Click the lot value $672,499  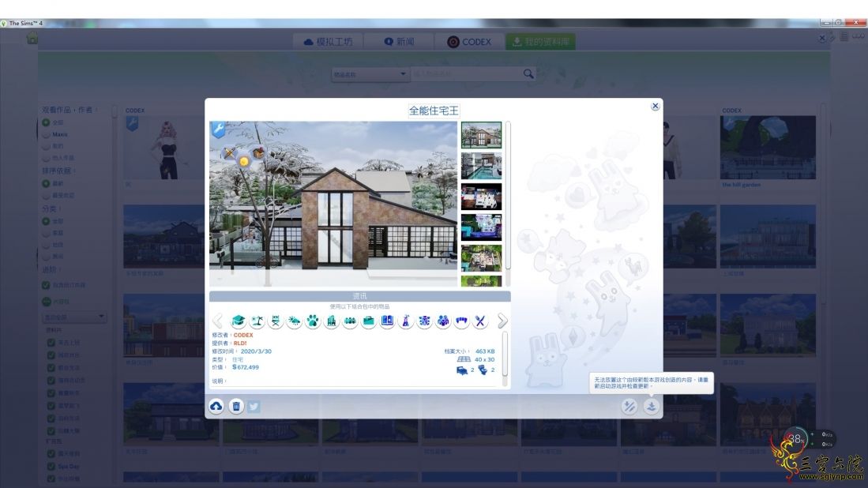point(245,367)
